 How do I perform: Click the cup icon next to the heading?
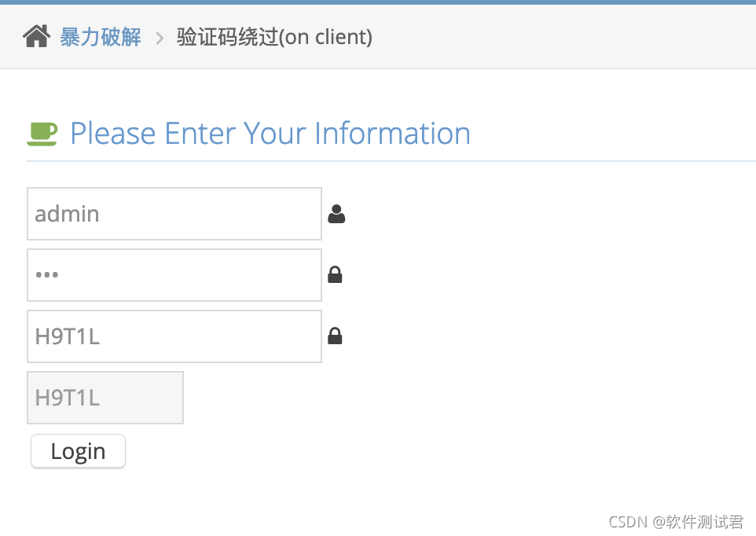point(43,133)
